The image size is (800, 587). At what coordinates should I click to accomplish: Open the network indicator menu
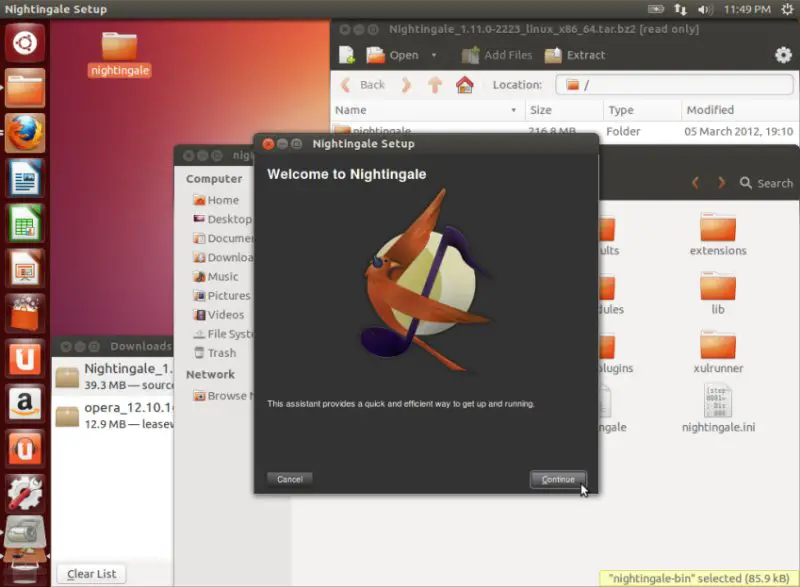[x=681, y=9]
